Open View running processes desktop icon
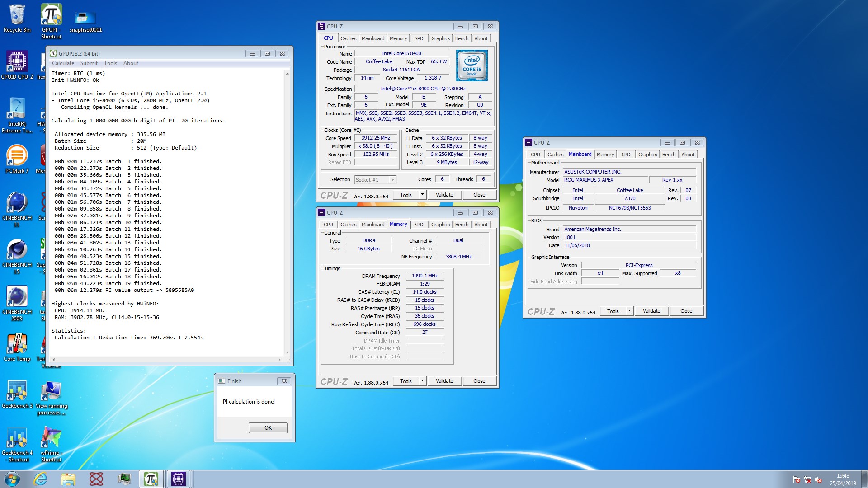The height and width of the screenshot is (488, 868). click(51, 398)
